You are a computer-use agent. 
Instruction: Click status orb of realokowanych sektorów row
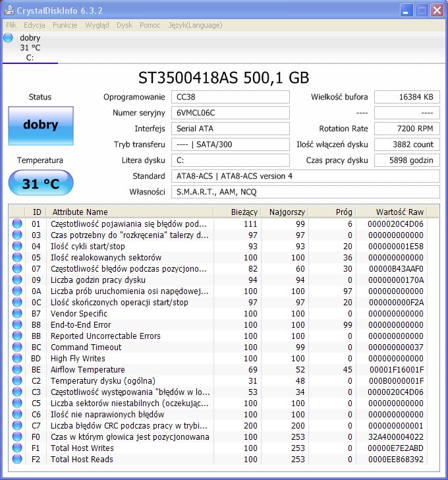[17, 257]
